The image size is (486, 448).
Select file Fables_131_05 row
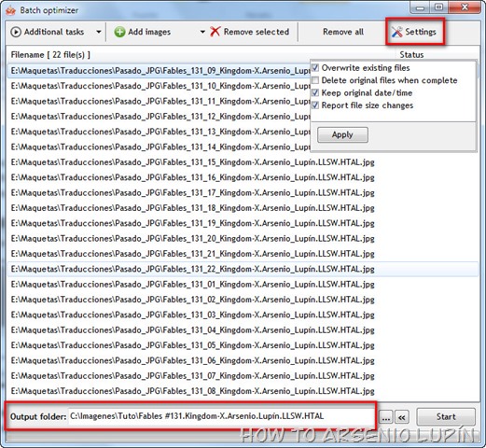[243, 345]
